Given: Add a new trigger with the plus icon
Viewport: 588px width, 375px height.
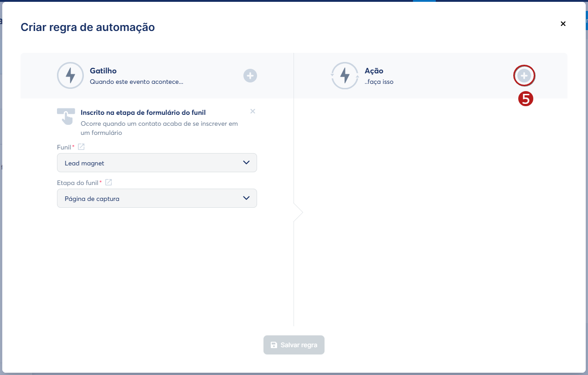Looking at the screenshot, I should pyautogui.click(x=250, y=76).
